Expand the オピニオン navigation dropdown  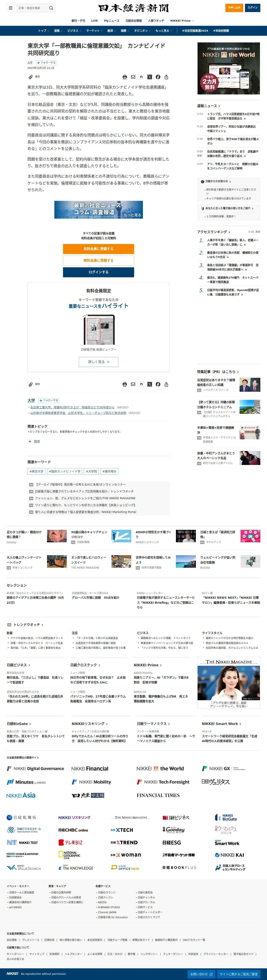pyautogui.click(x=142, y=31)
